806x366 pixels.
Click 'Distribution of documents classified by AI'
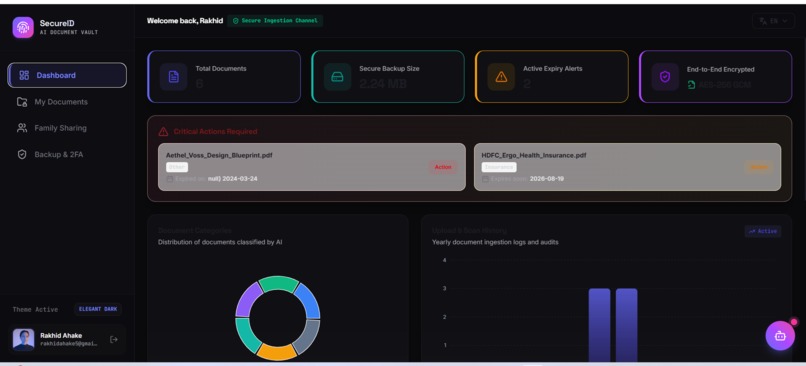pos(220,242)
